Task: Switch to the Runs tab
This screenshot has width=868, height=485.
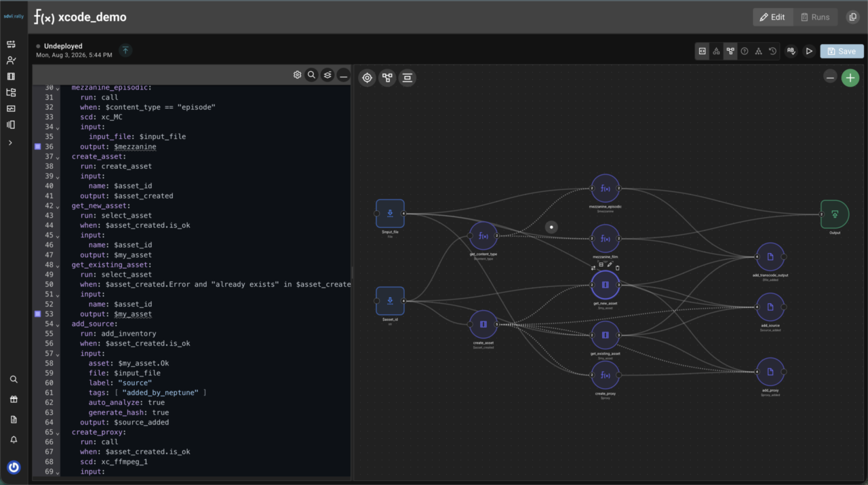Action: click(x=815, y=17)
